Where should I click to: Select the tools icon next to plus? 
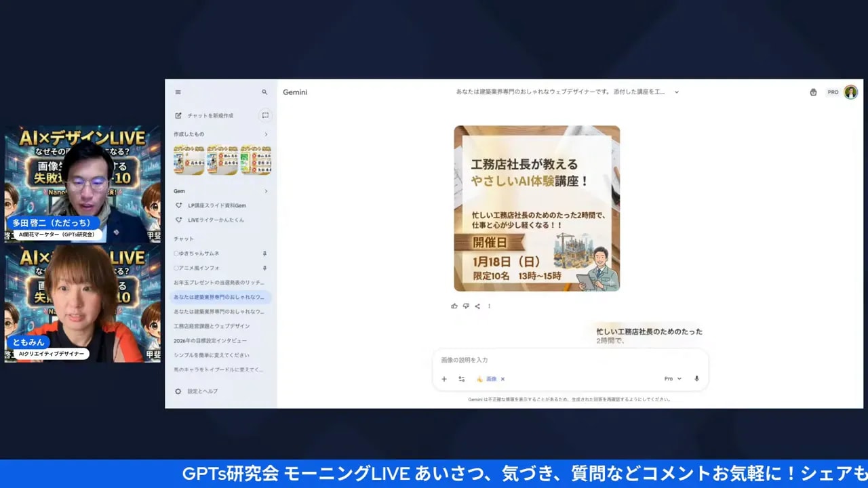[462, 379]
